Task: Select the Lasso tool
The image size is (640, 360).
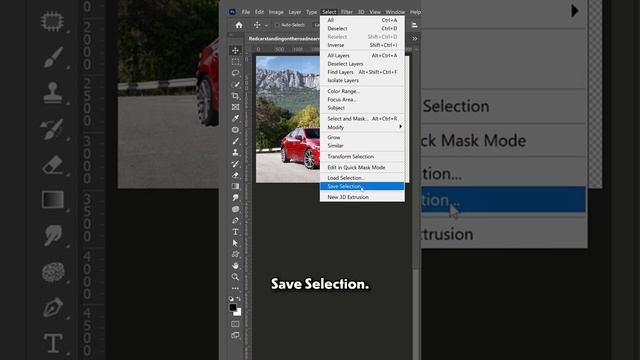Action: point(236,73)
